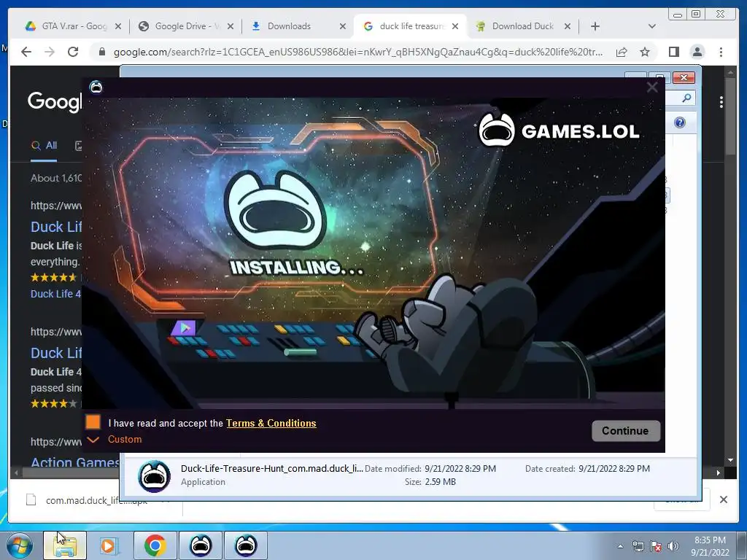
Task: Go back in Chrome
Action: point(26,52)
